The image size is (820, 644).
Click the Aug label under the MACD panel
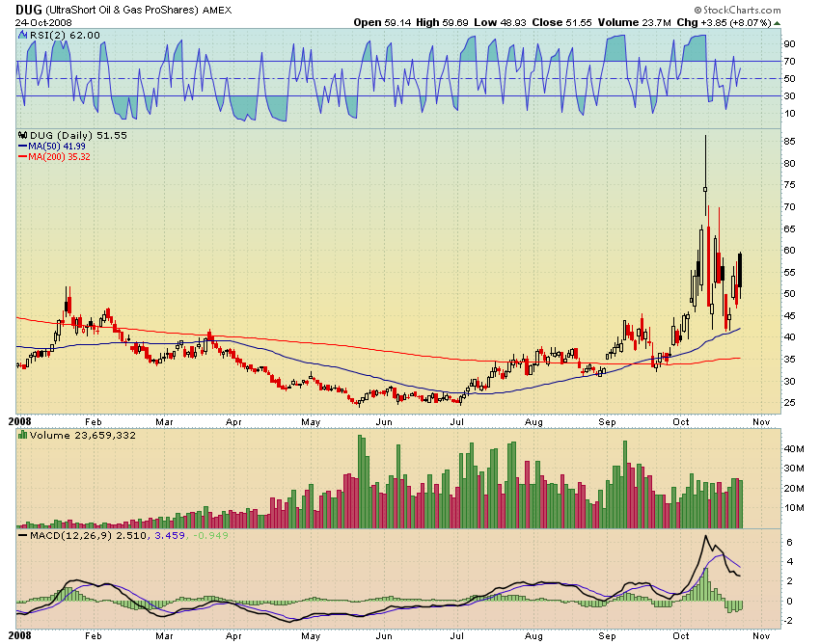point(533,636)
